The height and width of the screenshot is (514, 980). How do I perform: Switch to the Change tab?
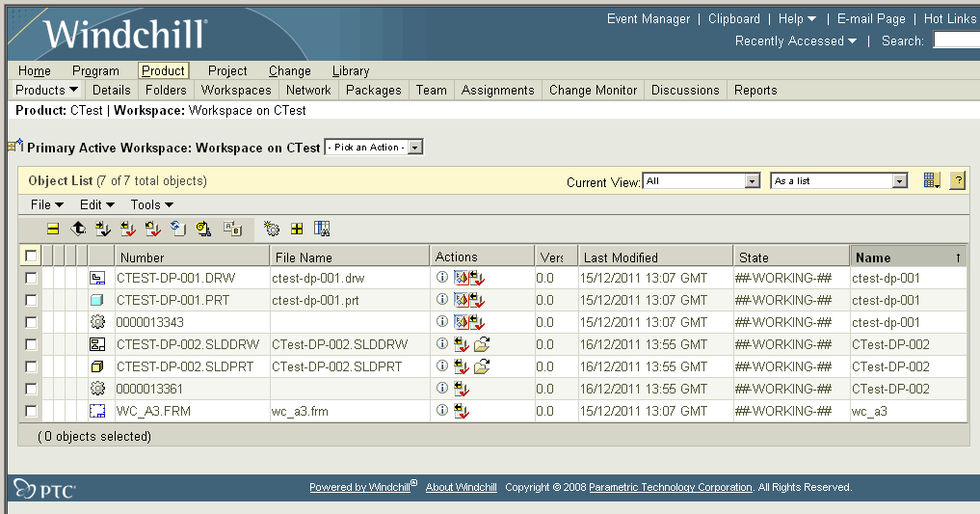(290, 70)
